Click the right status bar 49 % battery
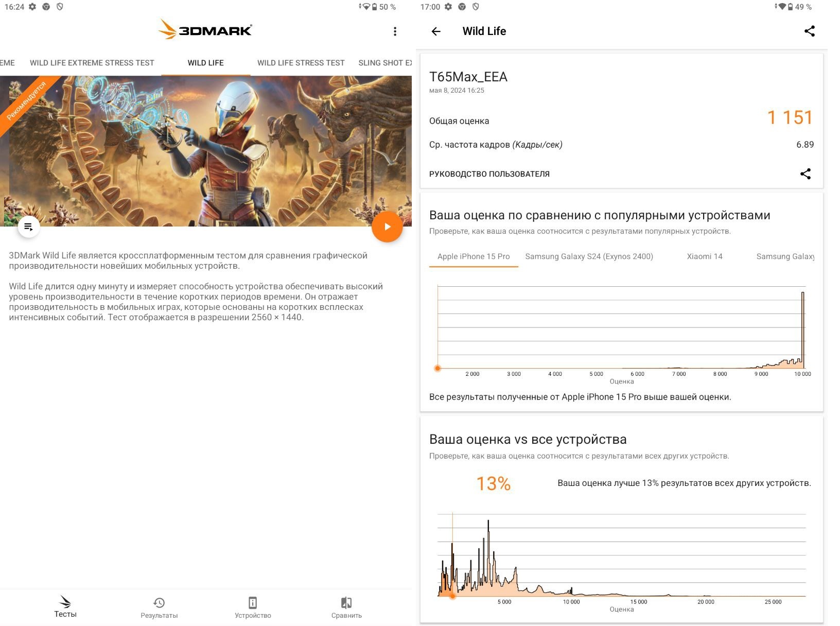The image size is (840, 626). coord(799,7)
